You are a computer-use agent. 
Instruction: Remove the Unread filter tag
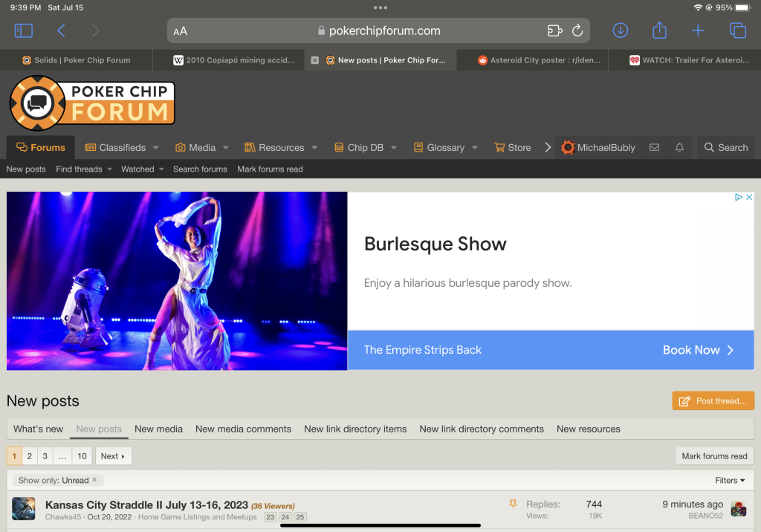tap(94, 481)
